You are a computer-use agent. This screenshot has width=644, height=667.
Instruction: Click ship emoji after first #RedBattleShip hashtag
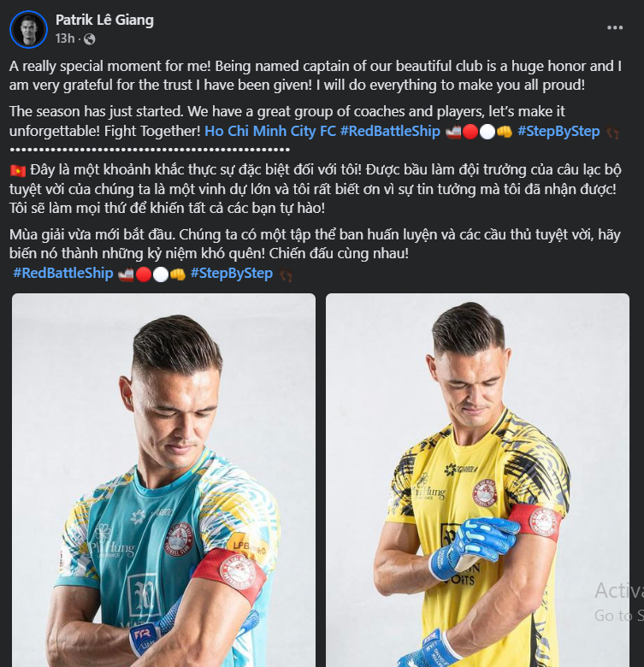coord(453,132)
